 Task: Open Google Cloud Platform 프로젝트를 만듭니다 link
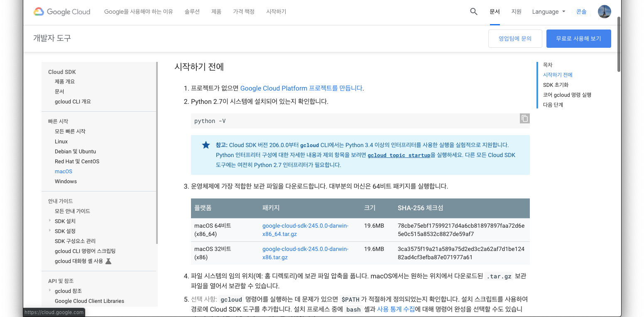tap(301, 88)
